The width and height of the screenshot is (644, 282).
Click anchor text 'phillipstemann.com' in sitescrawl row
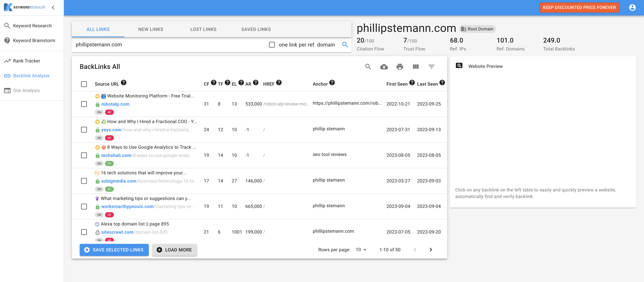click(x=333, y=231)
